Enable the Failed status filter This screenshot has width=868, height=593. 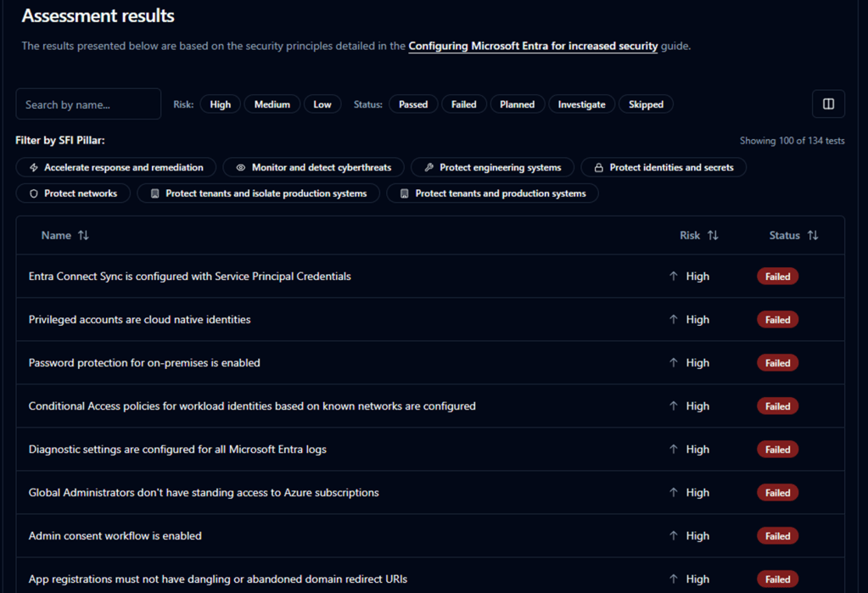click(463, 104)
